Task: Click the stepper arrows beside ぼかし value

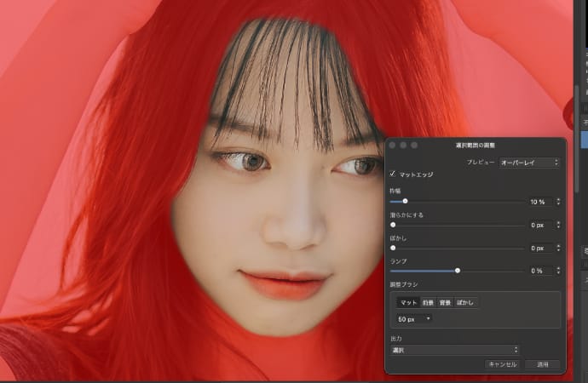Action: 558,248
